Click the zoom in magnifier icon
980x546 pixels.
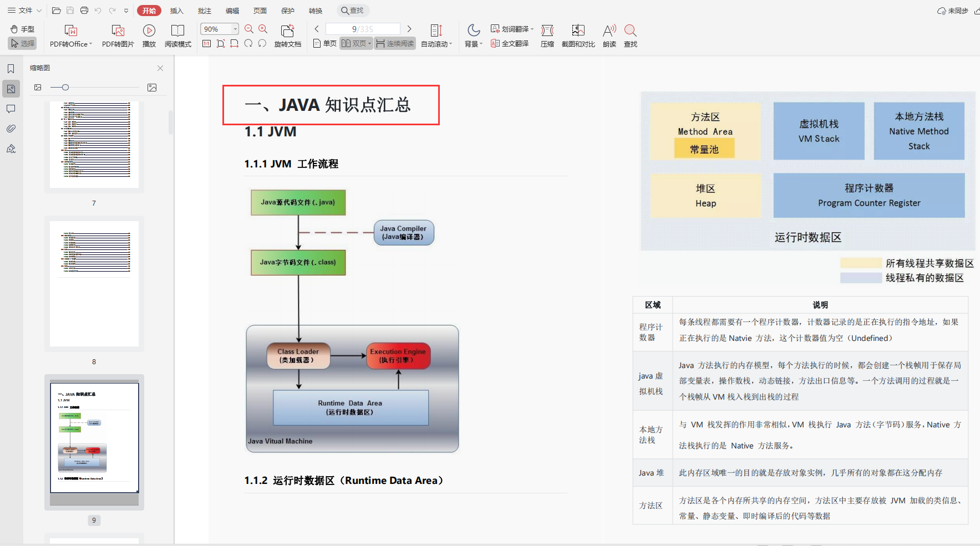coord(263,29)
